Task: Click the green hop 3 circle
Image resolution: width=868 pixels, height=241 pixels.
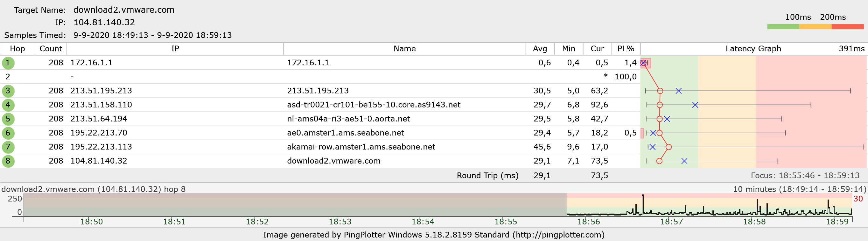Action: (x=8, y=91)
